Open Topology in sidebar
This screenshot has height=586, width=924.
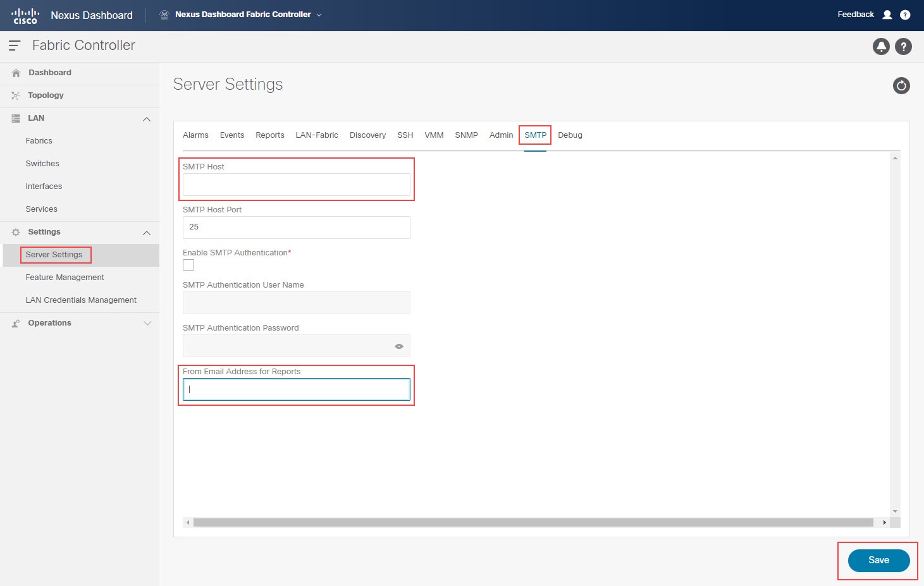point(46,95)
